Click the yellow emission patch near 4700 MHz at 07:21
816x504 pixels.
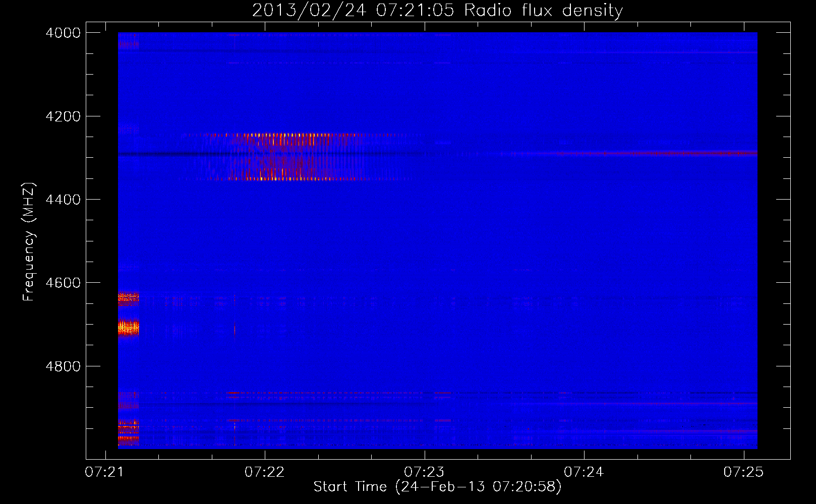(128, 328)
